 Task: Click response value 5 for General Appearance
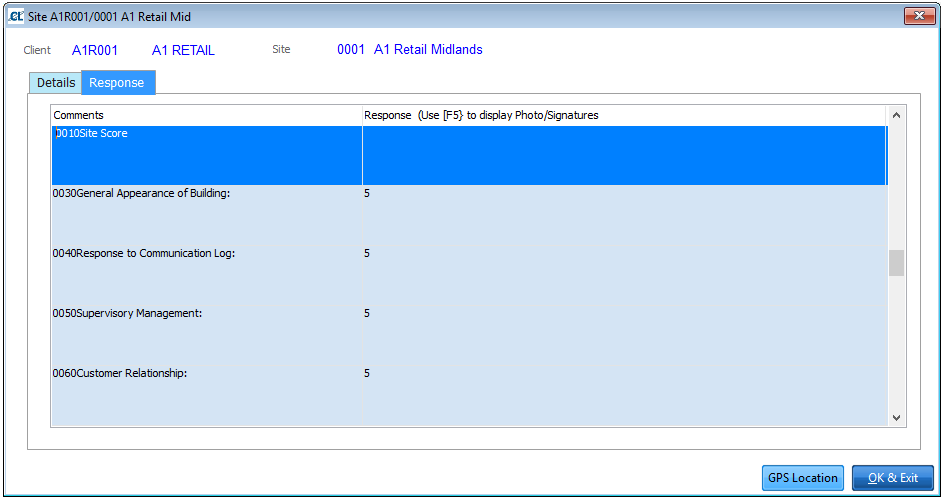coord(367,193)
